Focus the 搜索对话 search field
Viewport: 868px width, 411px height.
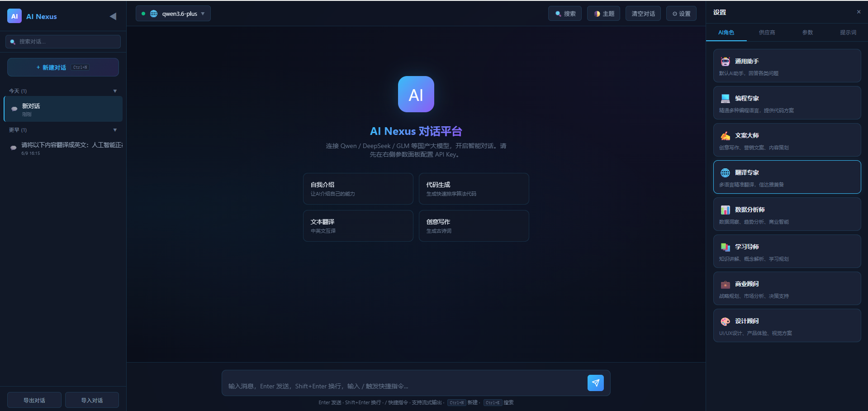(63, 42)
